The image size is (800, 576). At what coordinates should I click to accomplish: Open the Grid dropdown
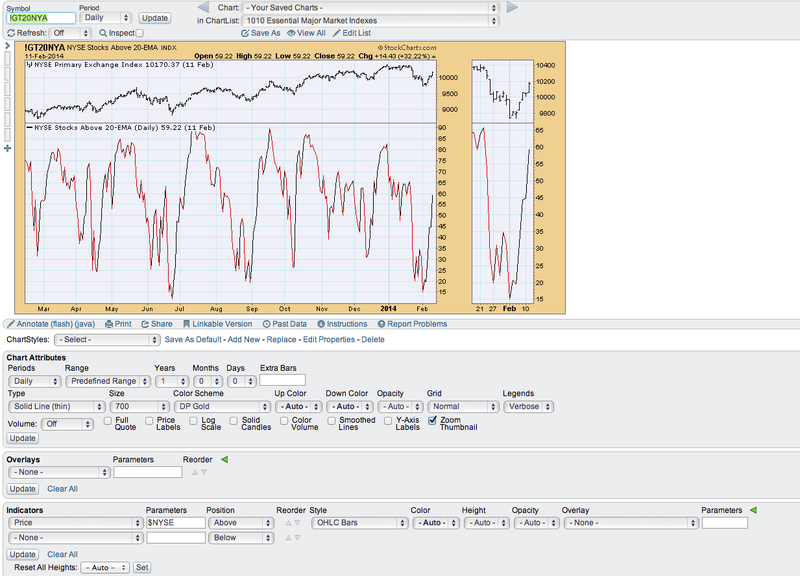click(463, 407)
